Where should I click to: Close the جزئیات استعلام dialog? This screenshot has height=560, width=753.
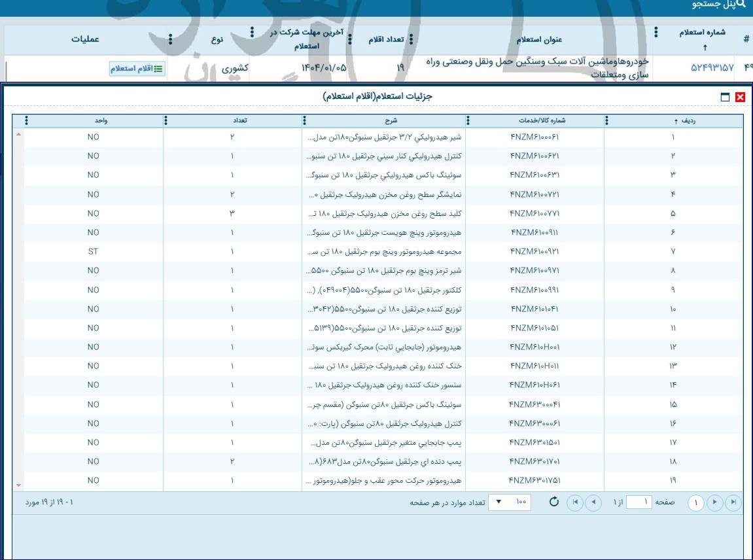pos(741,97)
